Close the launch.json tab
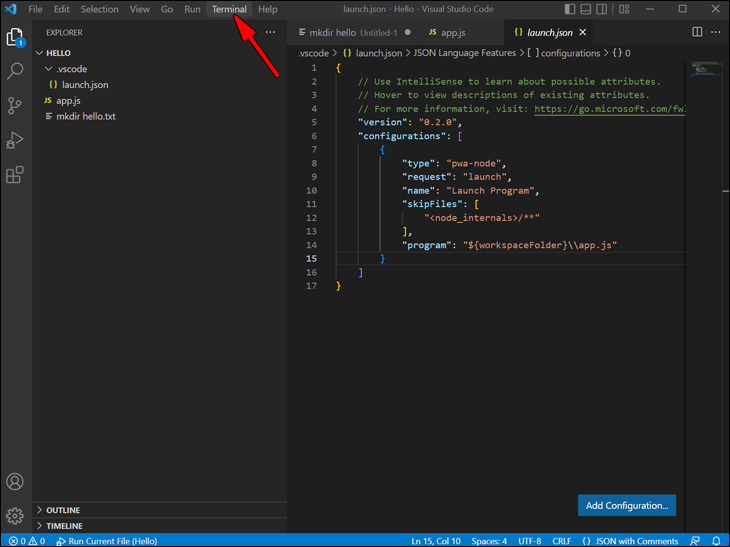Image resolution: width=730 pixels, height=547 pixels. pyautogui.click(x=583, y=32)
